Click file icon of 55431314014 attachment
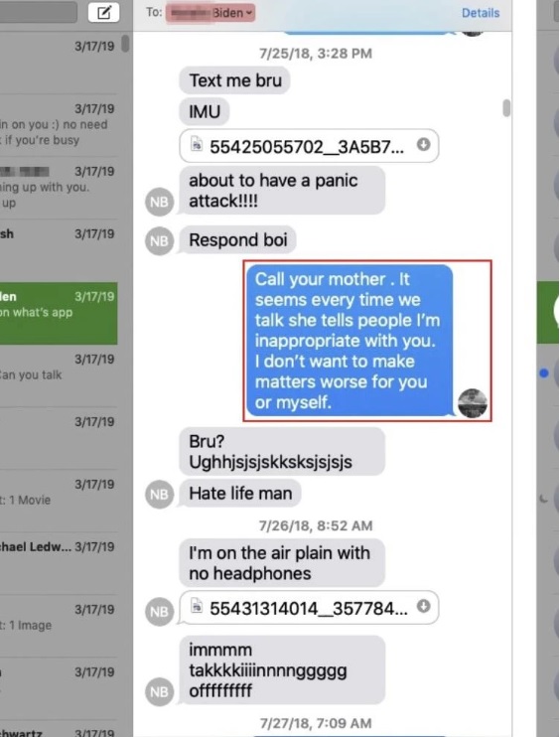The image size is (560, 737). (x=197, y=606)
